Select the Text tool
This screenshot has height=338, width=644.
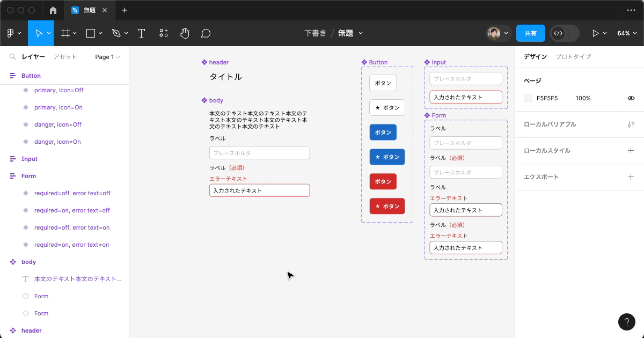pyautogui.click(x=141, y=33)
